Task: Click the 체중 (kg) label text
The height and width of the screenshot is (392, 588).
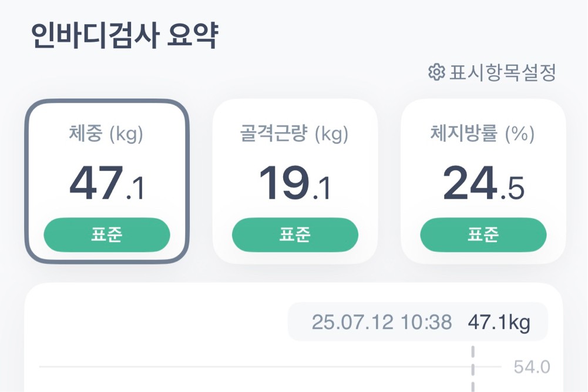Action: (x=106, y=135)
